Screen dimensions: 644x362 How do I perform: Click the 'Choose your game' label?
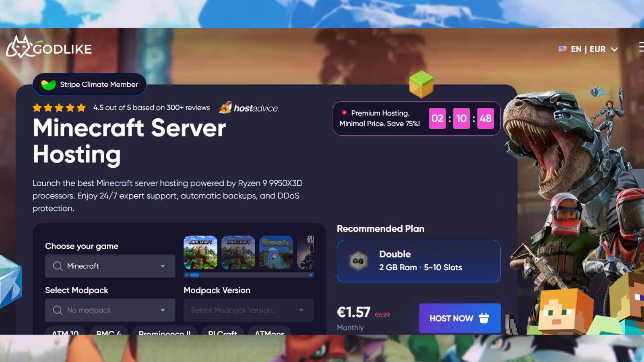point(82,246)
